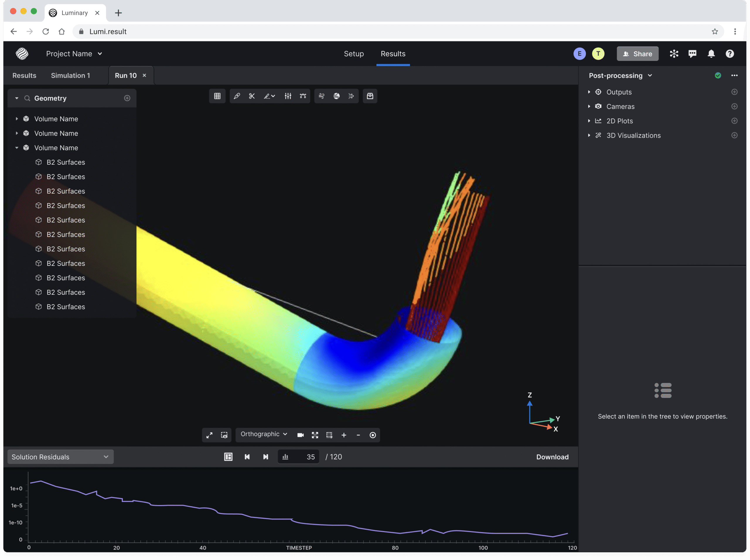Open the Simulation 1 tab
The height and width of the screenshot is (560, 750).
coord(71,75)
